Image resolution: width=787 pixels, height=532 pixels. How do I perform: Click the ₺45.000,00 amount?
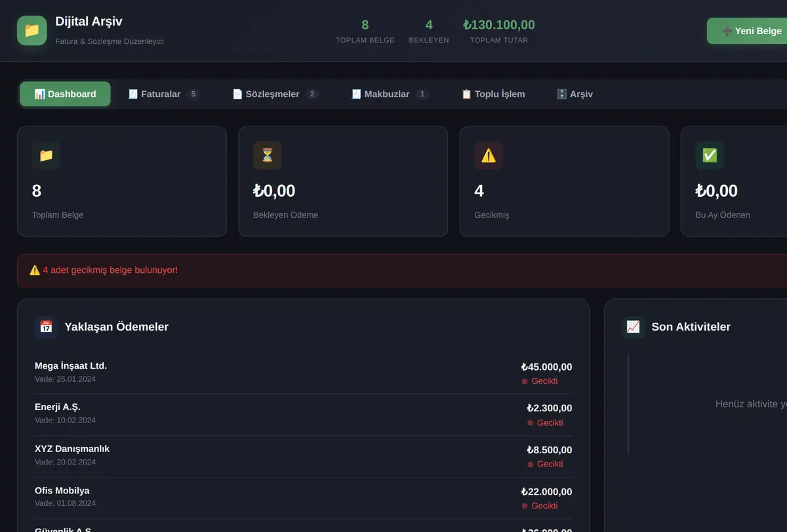point(546,367)
